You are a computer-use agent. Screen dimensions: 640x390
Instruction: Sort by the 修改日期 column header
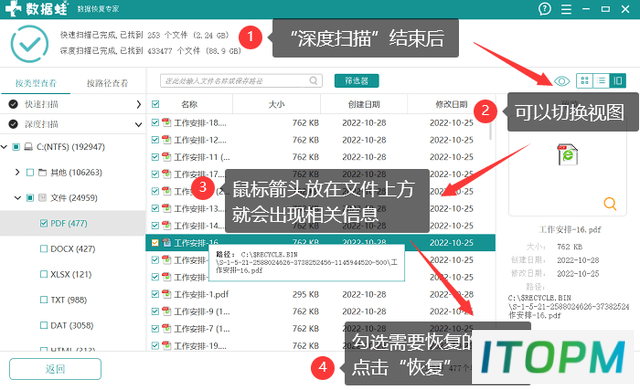click(451, 104)
